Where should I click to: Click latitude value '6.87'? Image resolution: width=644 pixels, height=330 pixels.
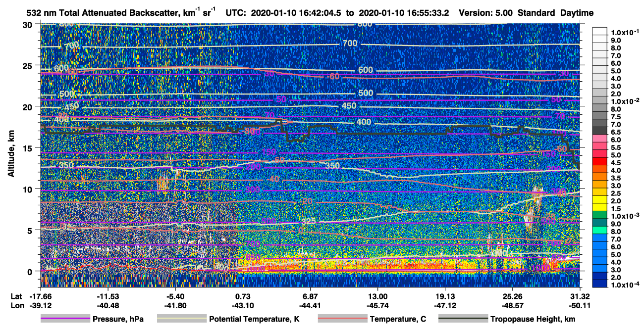click(x=310, y=296)
